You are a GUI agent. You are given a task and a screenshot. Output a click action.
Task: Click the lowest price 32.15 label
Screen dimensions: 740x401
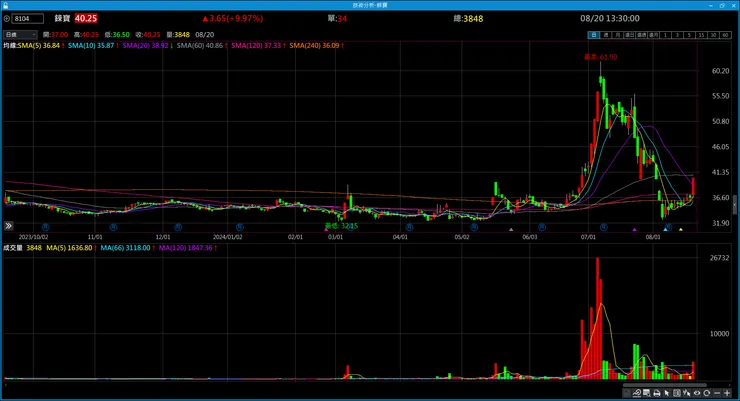[x=341, y=226]
